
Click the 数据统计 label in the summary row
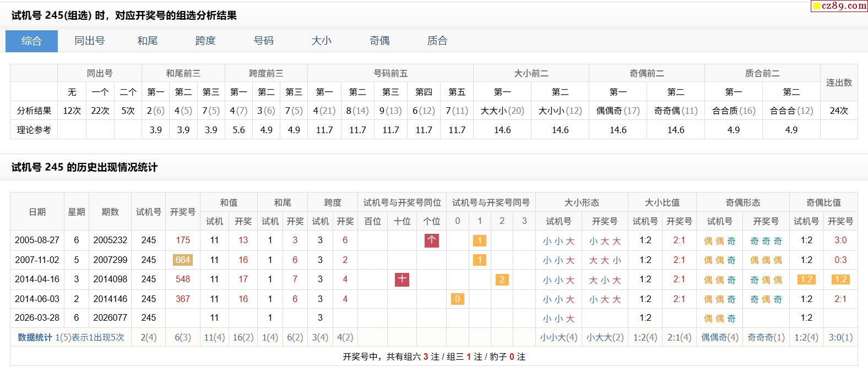[35, 337]
